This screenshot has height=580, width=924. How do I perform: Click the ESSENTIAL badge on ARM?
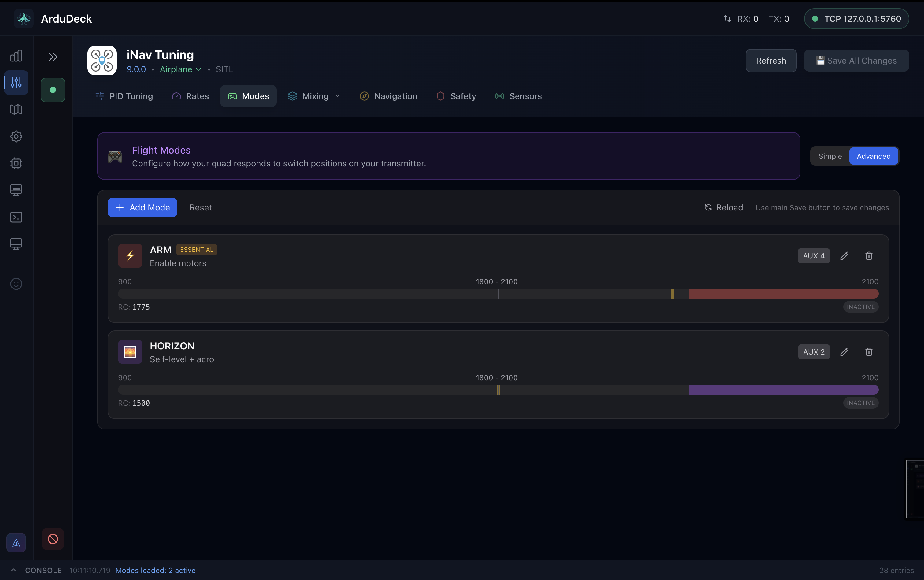196,250
